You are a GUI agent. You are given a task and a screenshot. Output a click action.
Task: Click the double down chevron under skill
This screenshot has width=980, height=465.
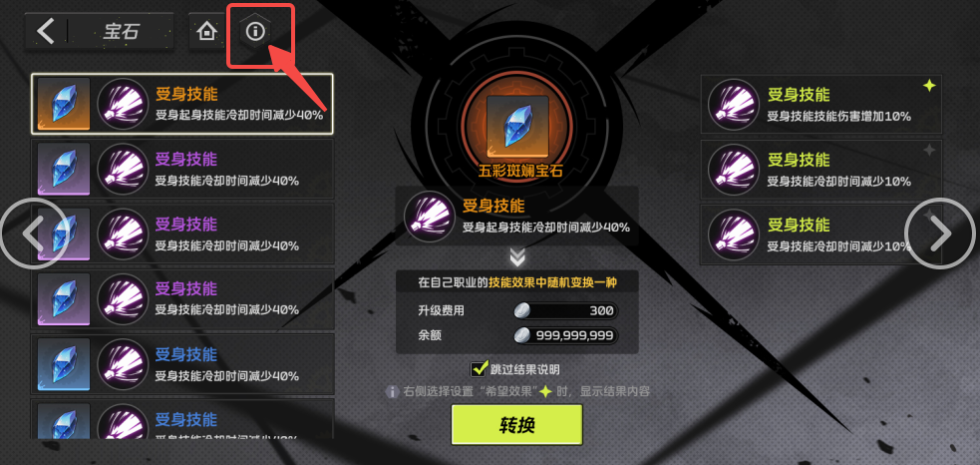[x=516, y=257]
